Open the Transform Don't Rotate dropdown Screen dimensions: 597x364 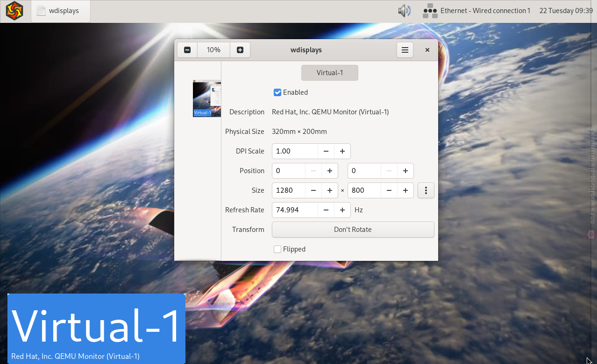pyautogui.click(x=353, y=230)
